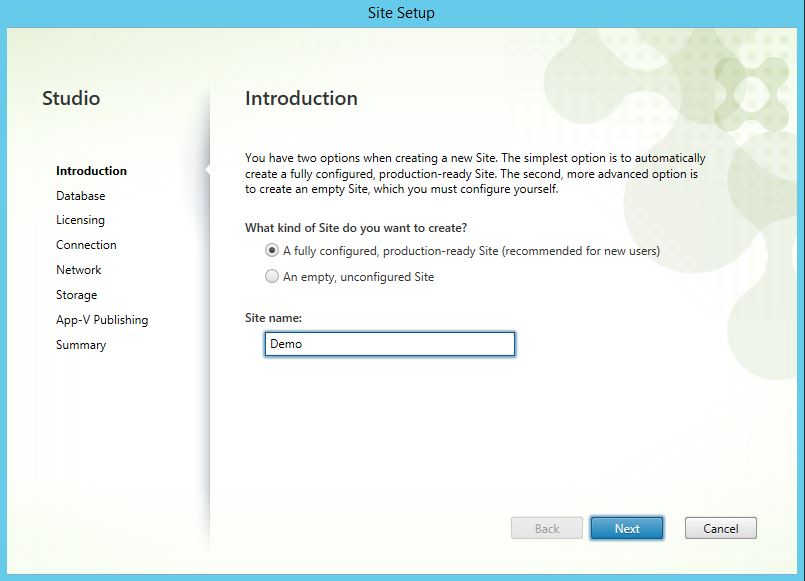Click the greyed-out Back button
Image resolution: width=805 pixels, height=581 pixels.
(x=547, y=528)
